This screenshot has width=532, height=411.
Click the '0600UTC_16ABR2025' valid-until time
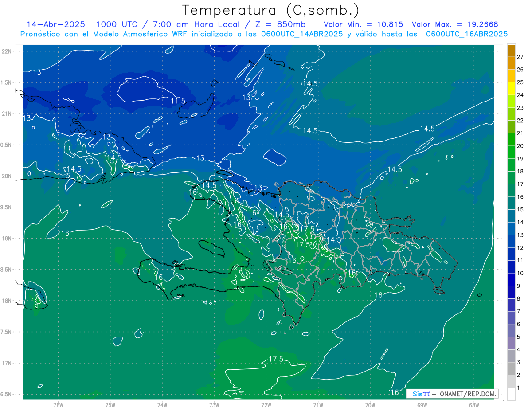pyautogui.click(x=467, y=34)
